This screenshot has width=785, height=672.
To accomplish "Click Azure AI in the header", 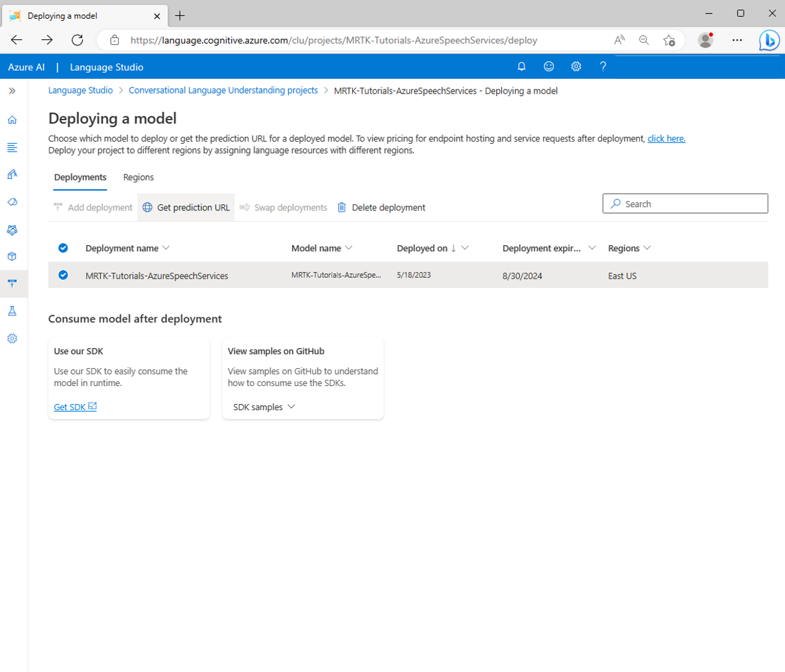I will click(x=27, y=67).
